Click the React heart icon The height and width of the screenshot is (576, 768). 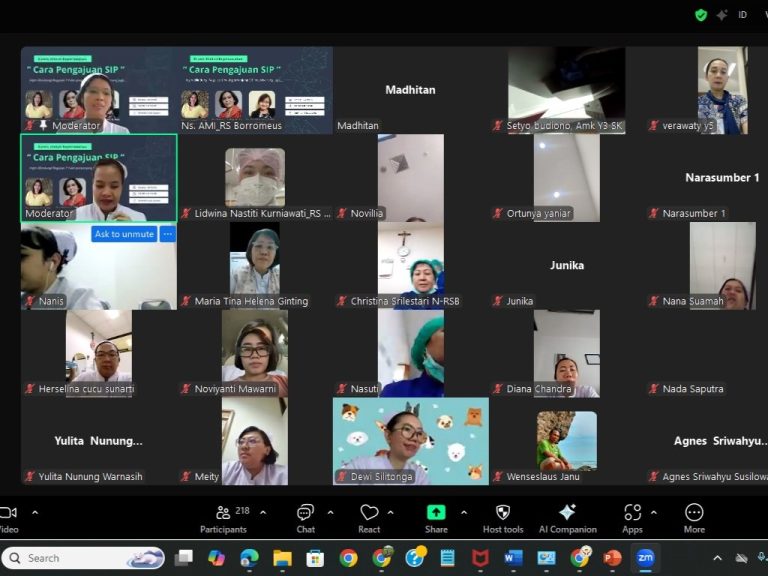[369, 514]
